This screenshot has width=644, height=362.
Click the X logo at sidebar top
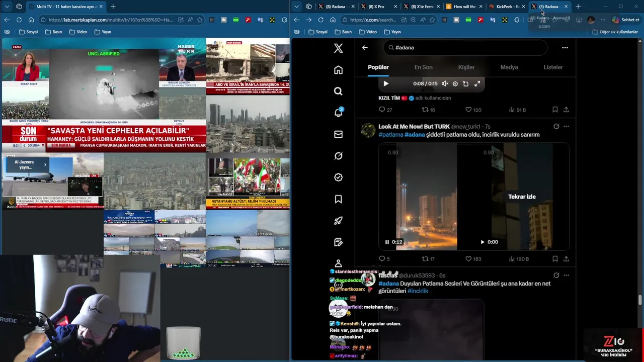pos(338,48)
